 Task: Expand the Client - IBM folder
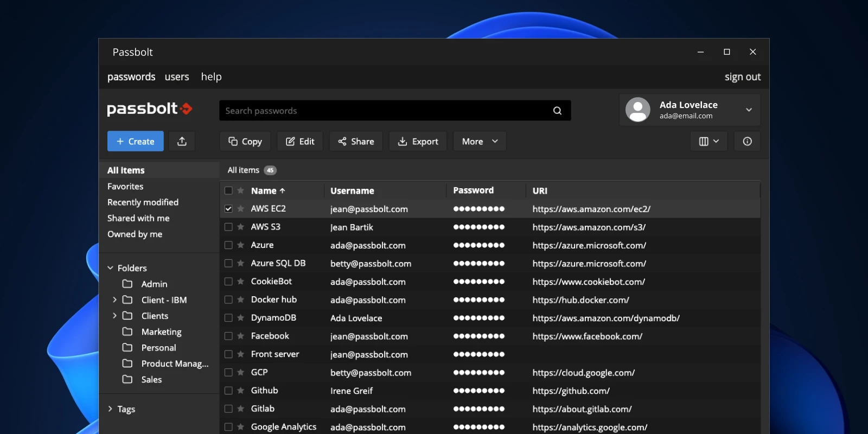[114, 299]
